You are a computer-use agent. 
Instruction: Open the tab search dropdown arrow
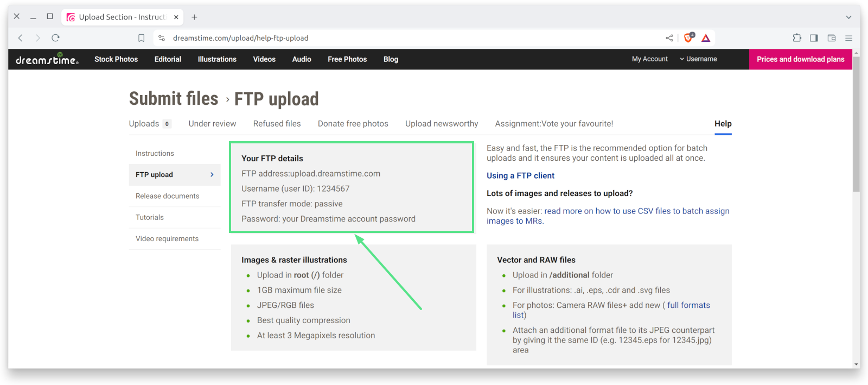[x=848, y=17]
